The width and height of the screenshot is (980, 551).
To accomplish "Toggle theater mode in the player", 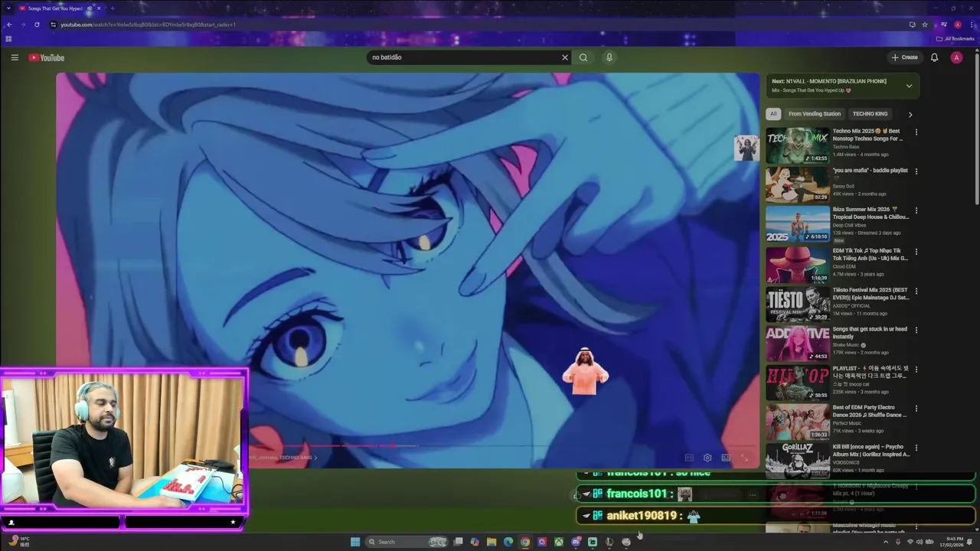I will (726, 458).
